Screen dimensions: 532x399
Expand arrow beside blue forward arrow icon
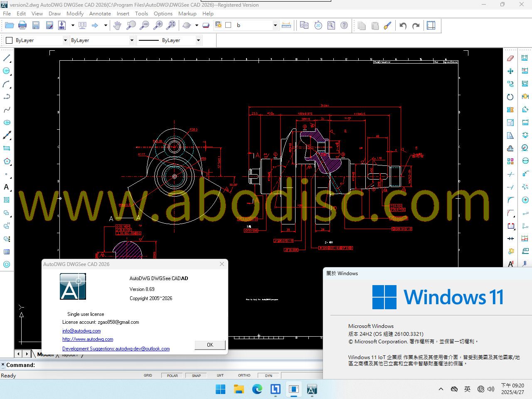106,25
